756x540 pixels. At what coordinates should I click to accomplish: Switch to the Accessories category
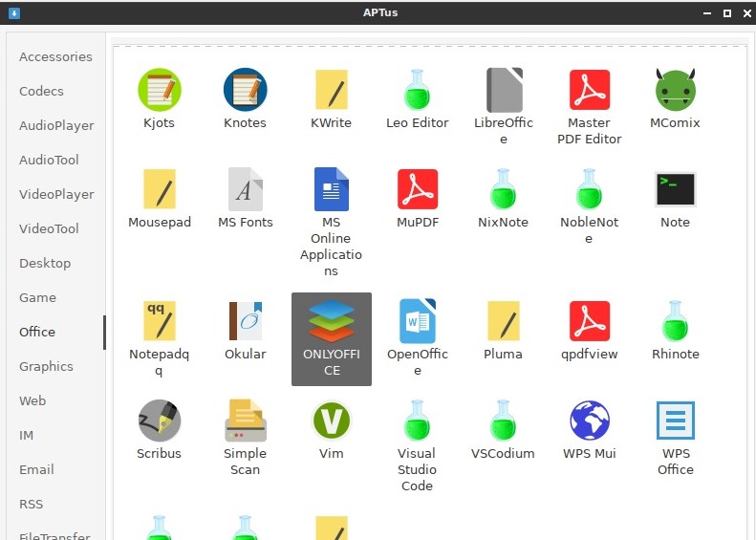[55, 56]
